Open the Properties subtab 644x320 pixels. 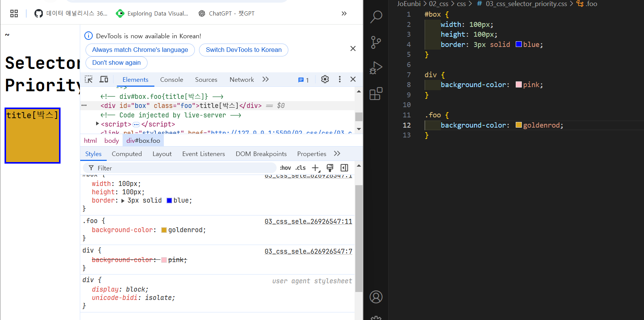311,154
